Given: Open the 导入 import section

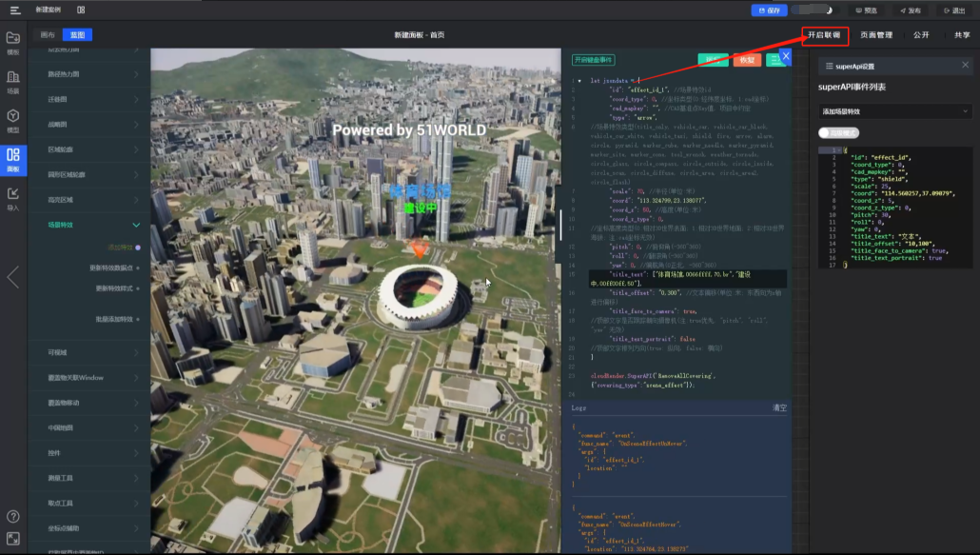Looking at the screenshot, I should 13,199.
